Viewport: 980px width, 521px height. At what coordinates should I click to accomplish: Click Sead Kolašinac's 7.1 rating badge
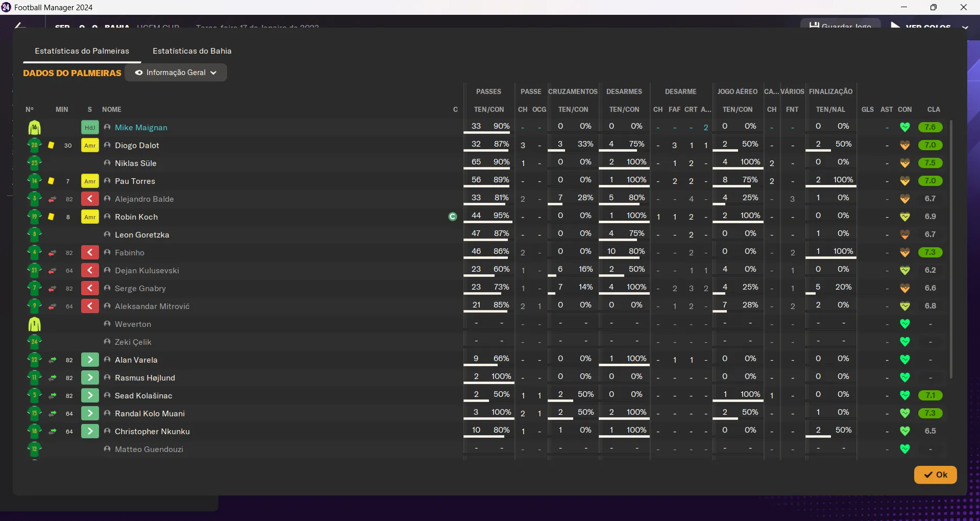(930, 395)
